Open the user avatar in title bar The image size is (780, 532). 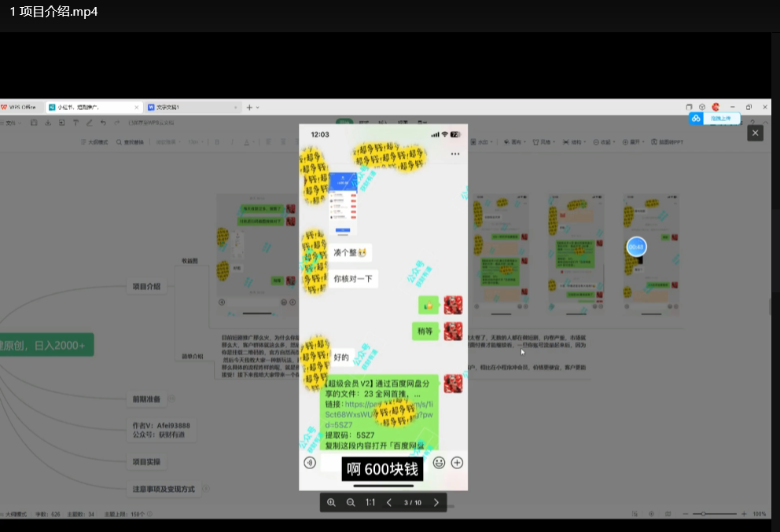[716, 107]
